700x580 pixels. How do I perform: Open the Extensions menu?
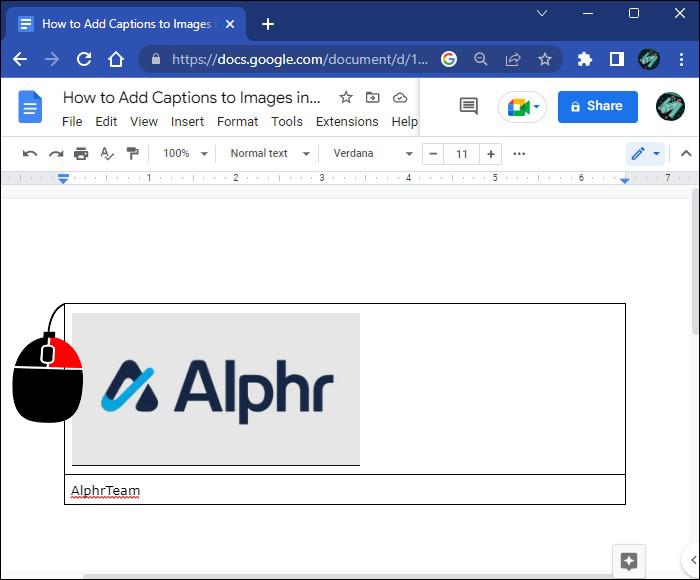click(x=347, y=121)
